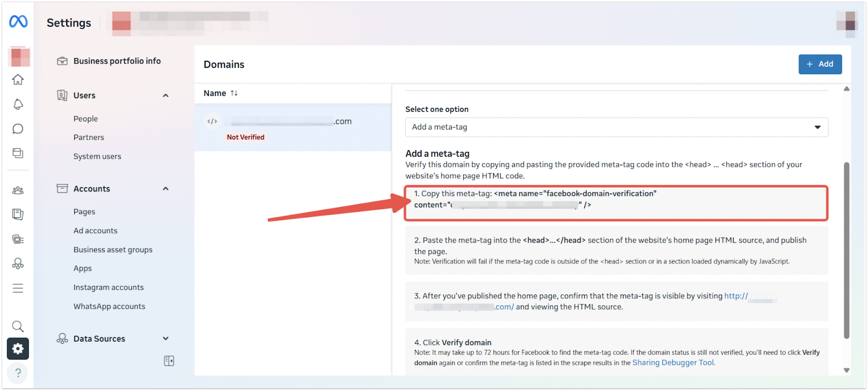Click 'Select one option' label
This screenshot has height=391, width=868.
coord(437,110)
